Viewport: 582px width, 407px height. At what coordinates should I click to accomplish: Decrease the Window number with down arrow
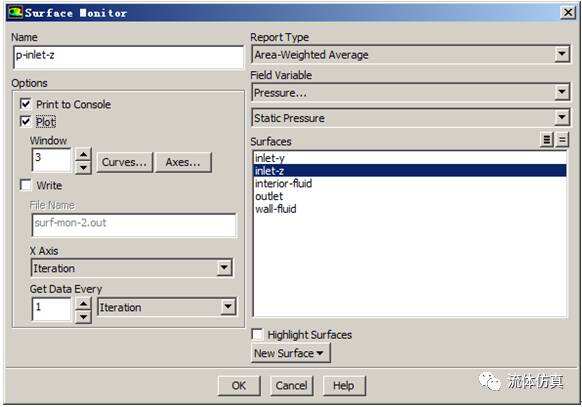click(84, 168)
